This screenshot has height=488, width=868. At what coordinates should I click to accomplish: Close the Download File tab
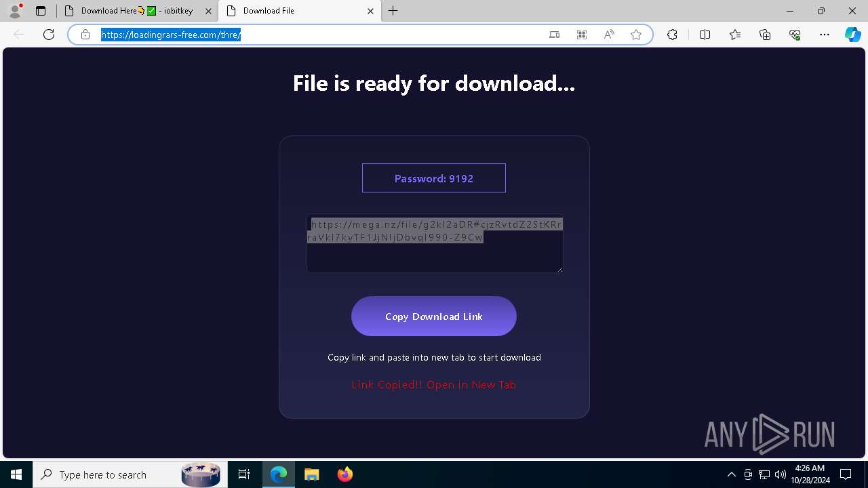370,11
